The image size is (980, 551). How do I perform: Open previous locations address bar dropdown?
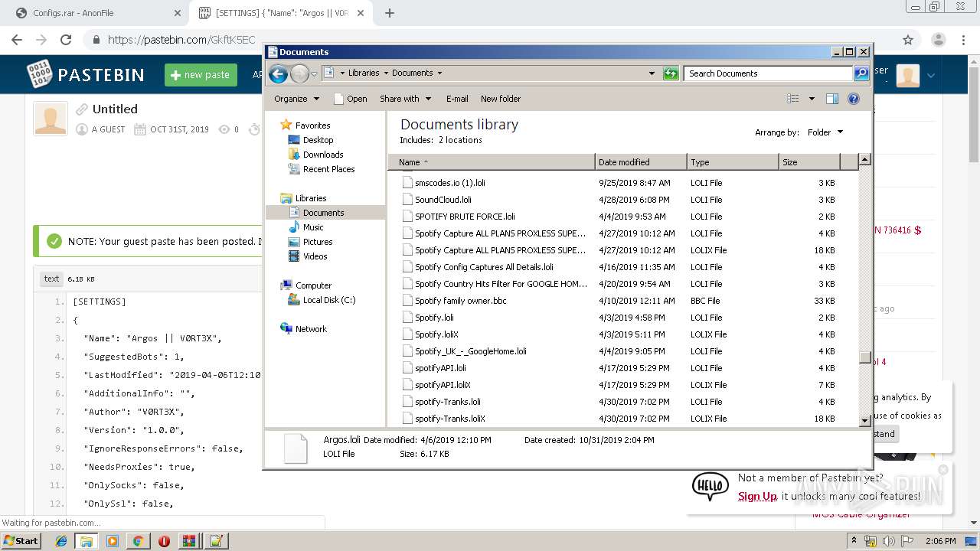652,73
